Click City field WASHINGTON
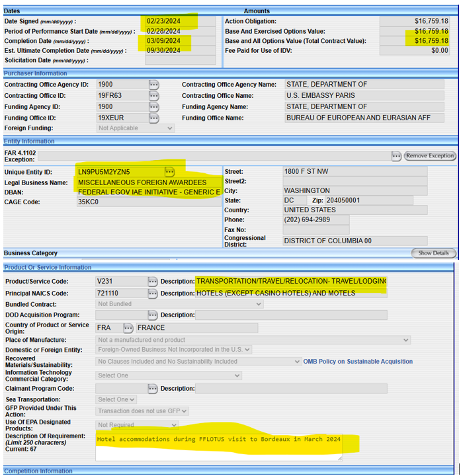 click(x=355, y=191)
